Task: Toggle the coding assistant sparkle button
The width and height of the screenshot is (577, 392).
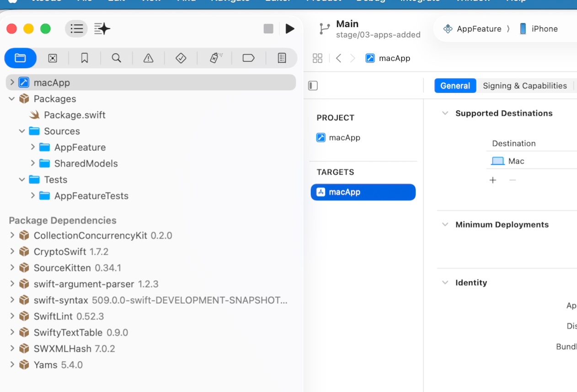Action: click(102, 29)
